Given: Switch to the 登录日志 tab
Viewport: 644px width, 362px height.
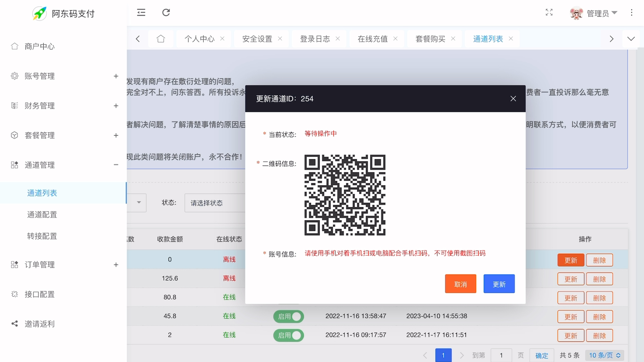Looking at the screenshot, I should pos(315,39).
